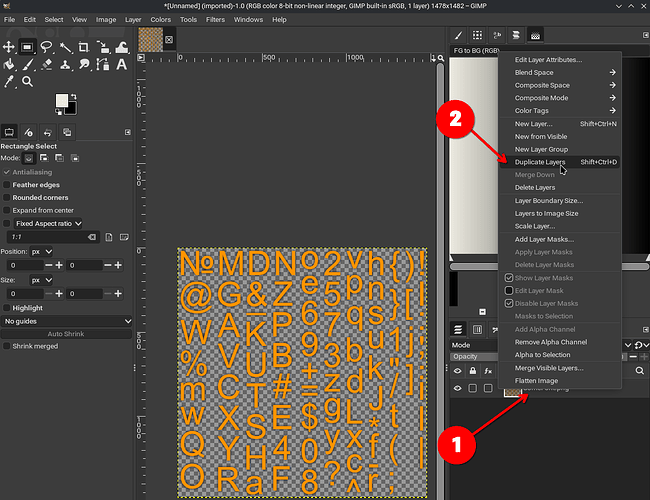Image resolution: width=650 pixels, height=500 pixels.
Task: Expand the No guides dropdown
Action: (66, 321)
